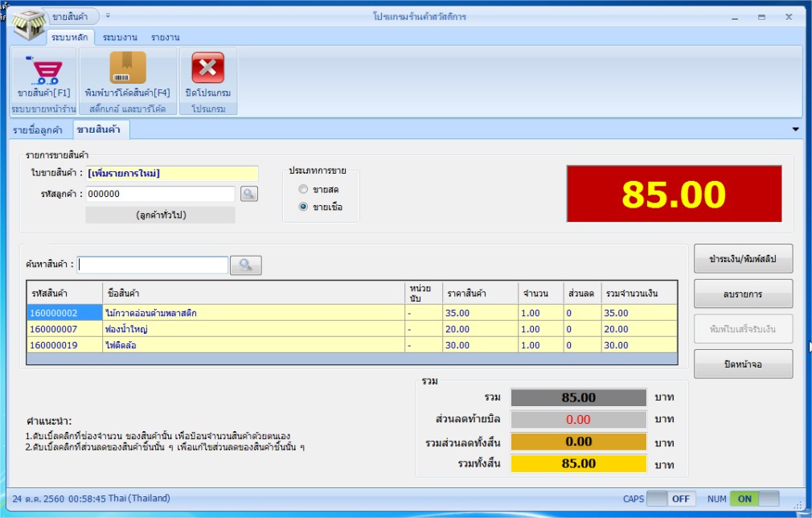
Task: Open the quick access toolbar dropdown arrow
Action: click(108, 15)
